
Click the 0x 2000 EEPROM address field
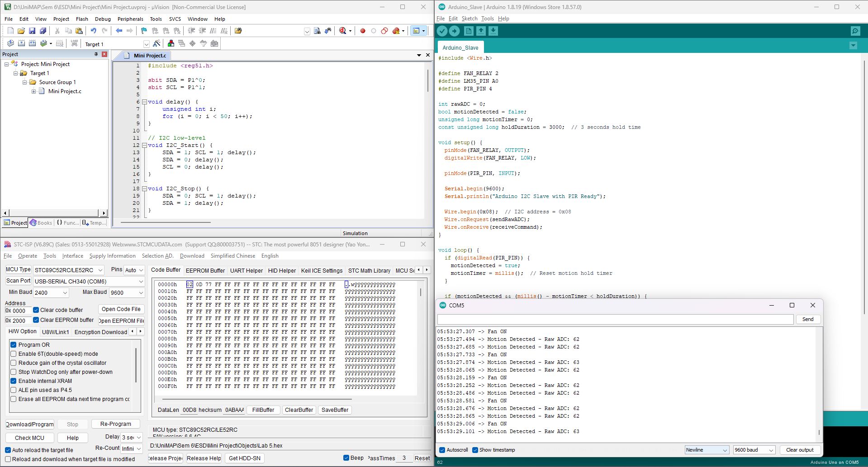coord(18,321)
